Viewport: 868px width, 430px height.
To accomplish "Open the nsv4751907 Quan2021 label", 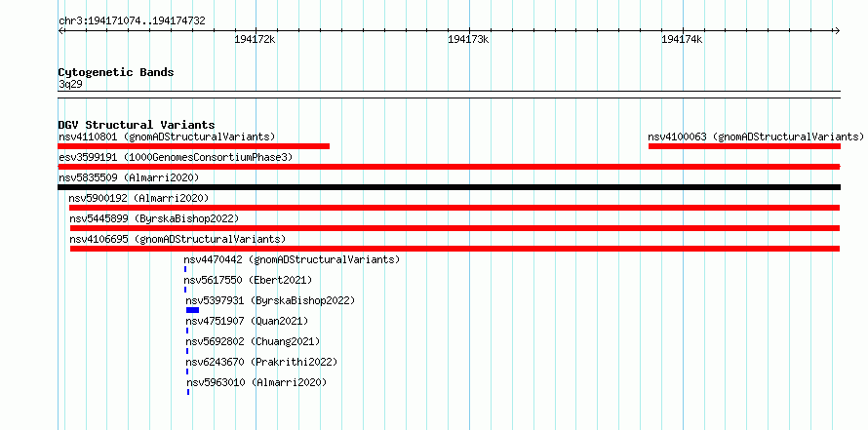I will (x=247, y=321).
